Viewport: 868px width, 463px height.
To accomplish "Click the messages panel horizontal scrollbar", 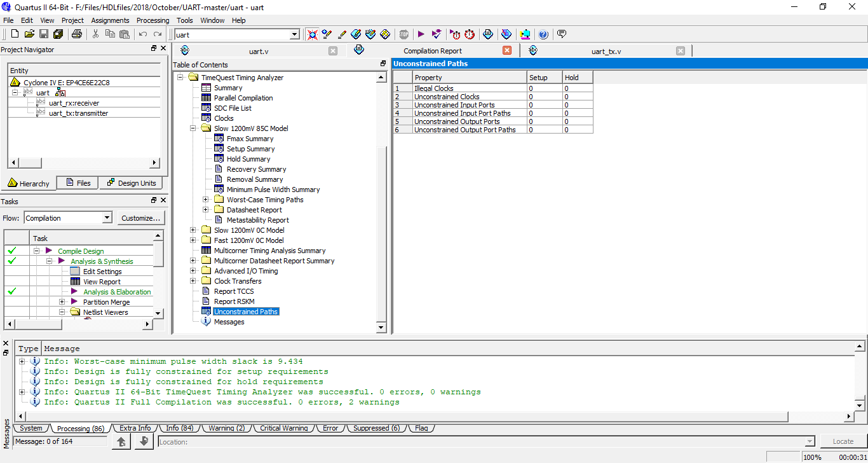I will 435,417.
